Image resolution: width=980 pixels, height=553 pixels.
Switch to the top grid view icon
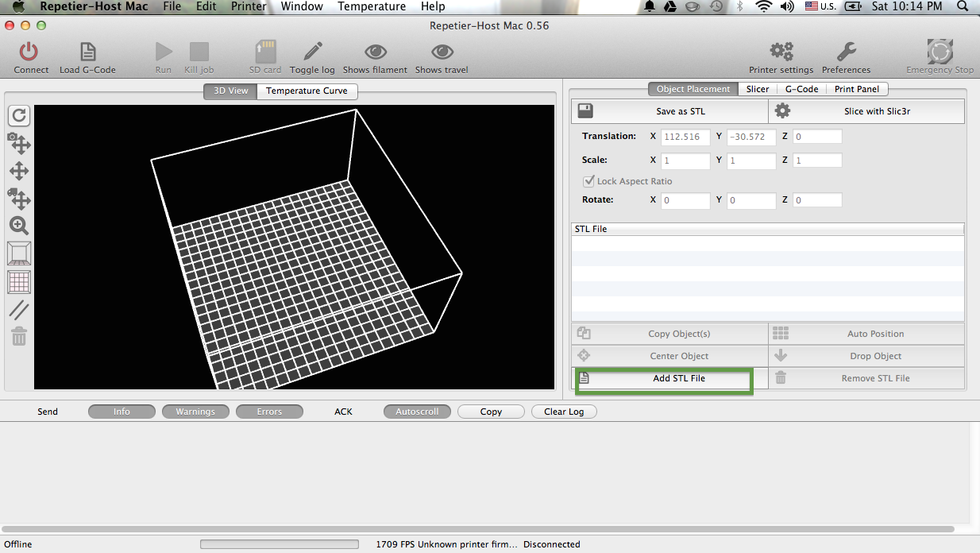tap(19, 281)
